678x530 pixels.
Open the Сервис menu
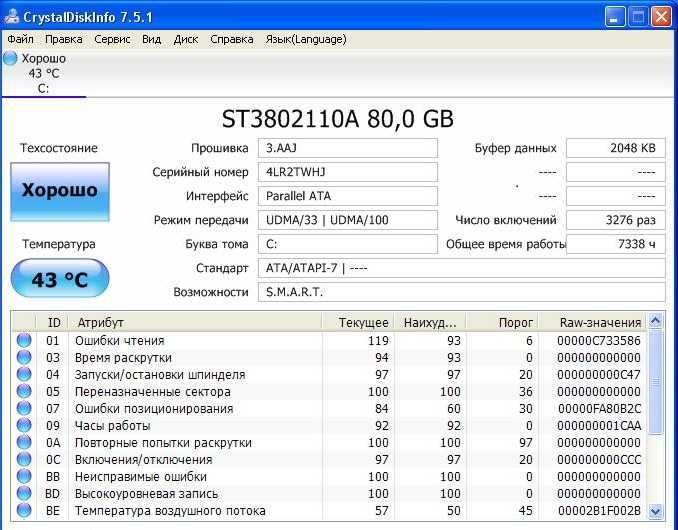coord(112,39)
